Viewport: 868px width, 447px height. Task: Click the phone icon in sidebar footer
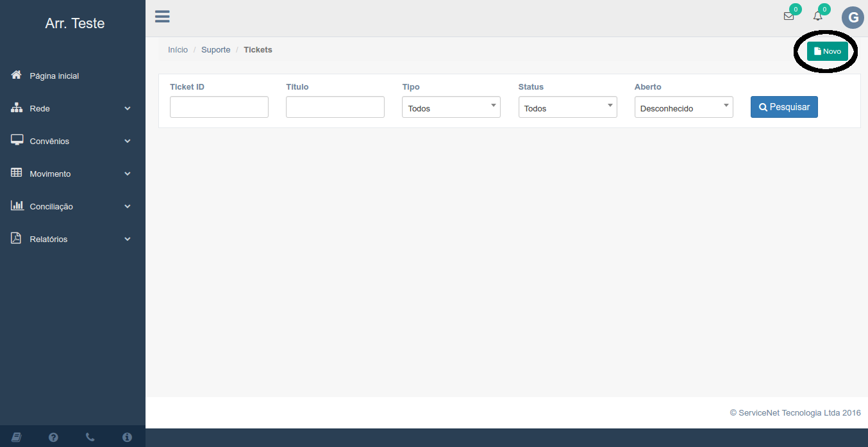[x=90, y=437]
